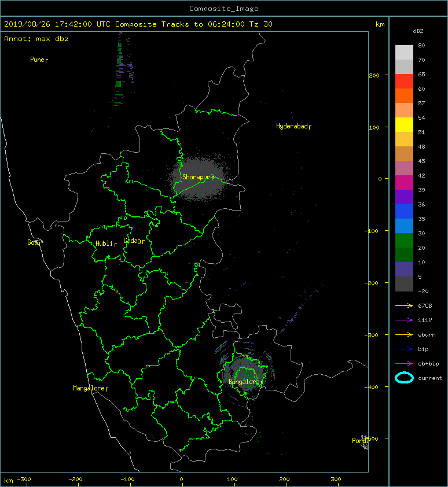Click the dark gray 5 dBZ swatch

[x=404, y=283]
